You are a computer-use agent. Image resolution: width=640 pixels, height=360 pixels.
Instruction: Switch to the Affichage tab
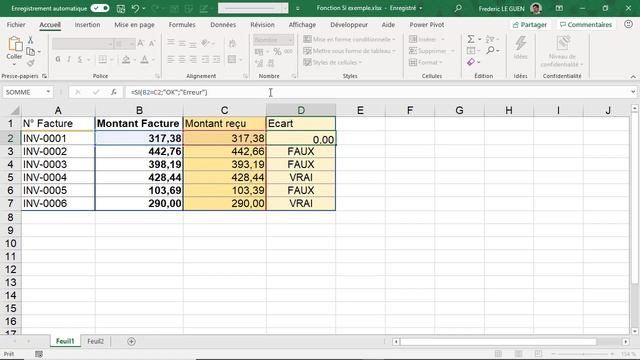pos(302,24)
